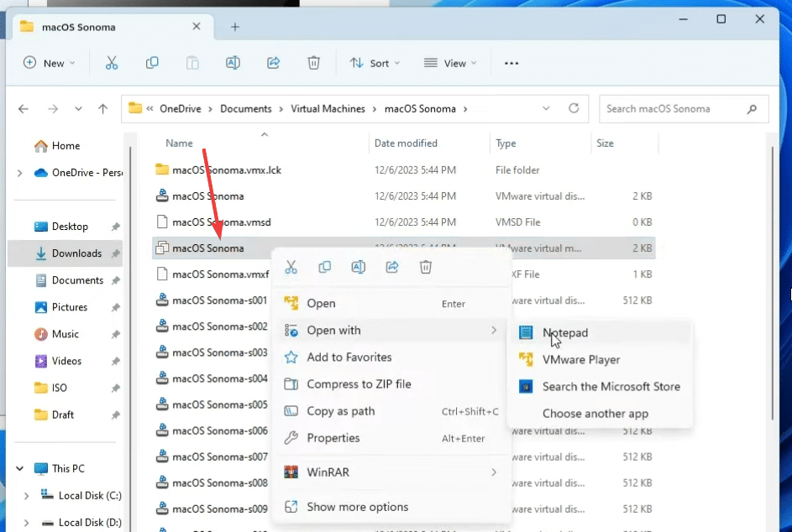Image resolution: width=792 pixels, height=532 pixels.
Task: Navigate up one folder level
Action: (103, 108)
